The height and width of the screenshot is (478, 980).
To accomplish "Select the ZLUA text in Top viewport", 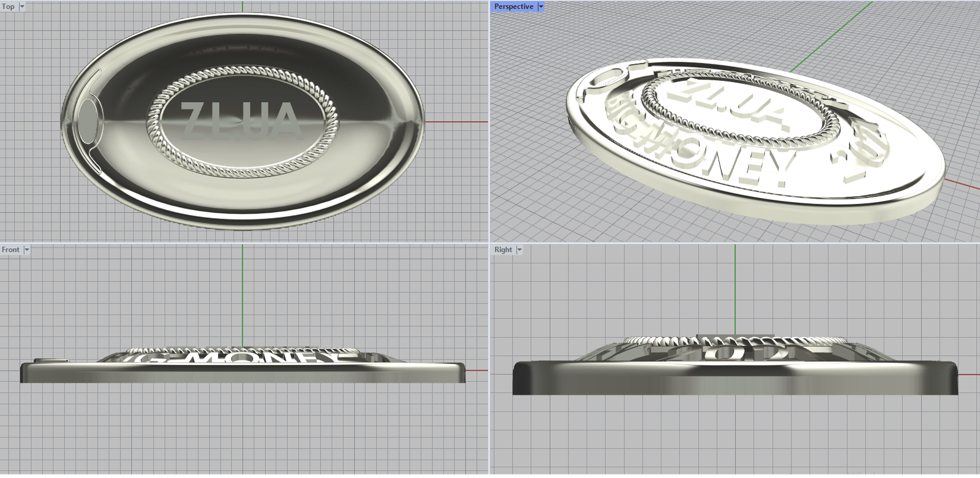I will click(241, 120).
